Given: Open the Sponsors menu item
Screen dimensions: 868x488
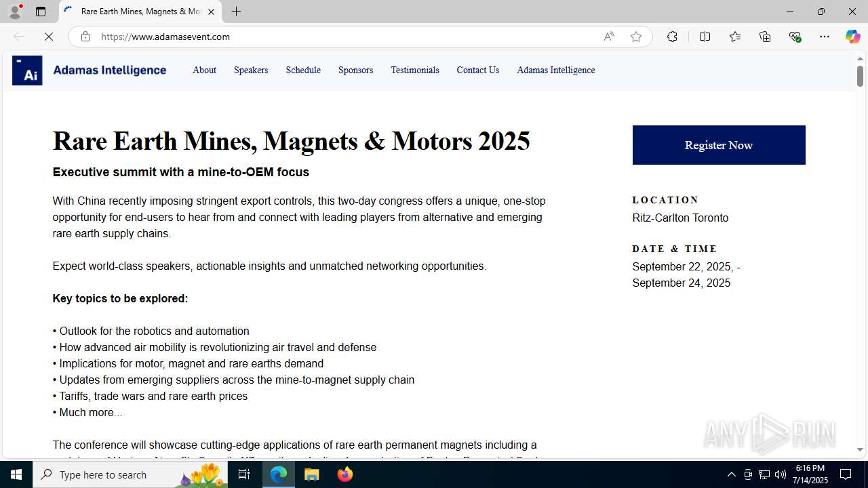Looking at the screenshot, I should pos(355,70).
